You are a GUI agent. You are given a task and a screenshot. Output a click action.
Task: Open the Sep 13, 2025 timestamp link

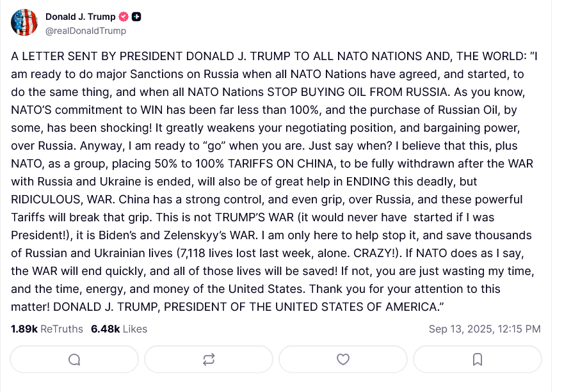point(484,329)
